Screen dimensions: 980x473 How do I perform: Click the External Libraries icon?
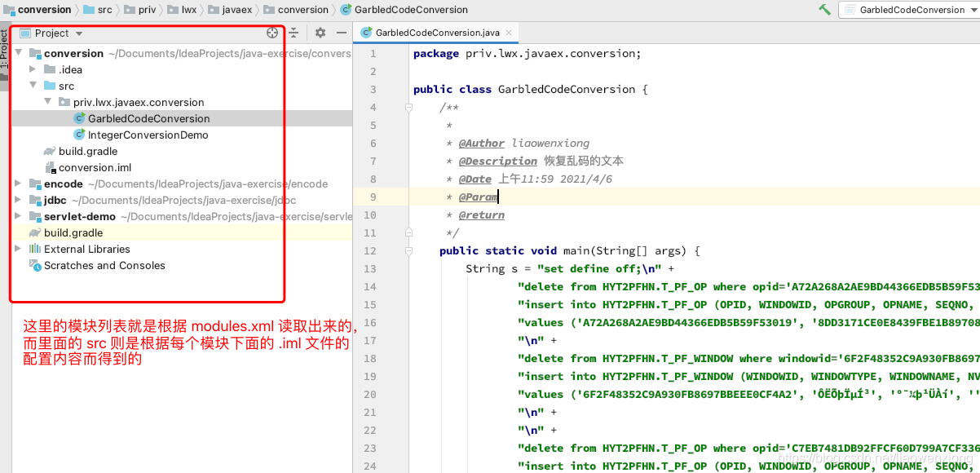(35, 249)
